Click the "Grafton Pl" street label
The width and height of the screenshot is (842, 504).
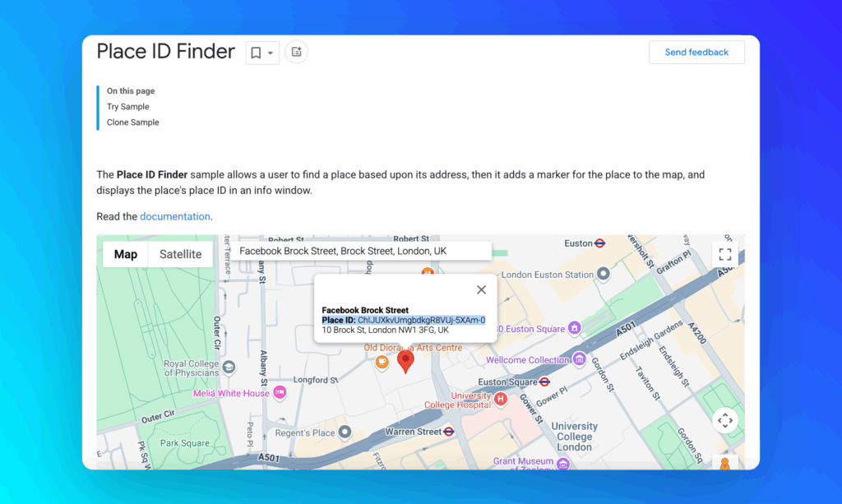(673, 263)
